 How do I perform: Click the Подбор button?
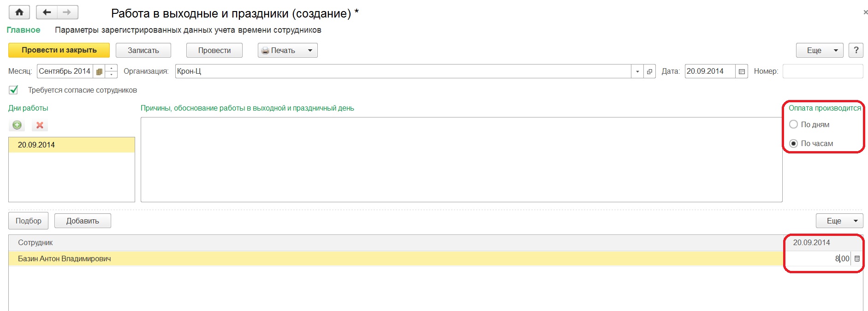point(28,221)
